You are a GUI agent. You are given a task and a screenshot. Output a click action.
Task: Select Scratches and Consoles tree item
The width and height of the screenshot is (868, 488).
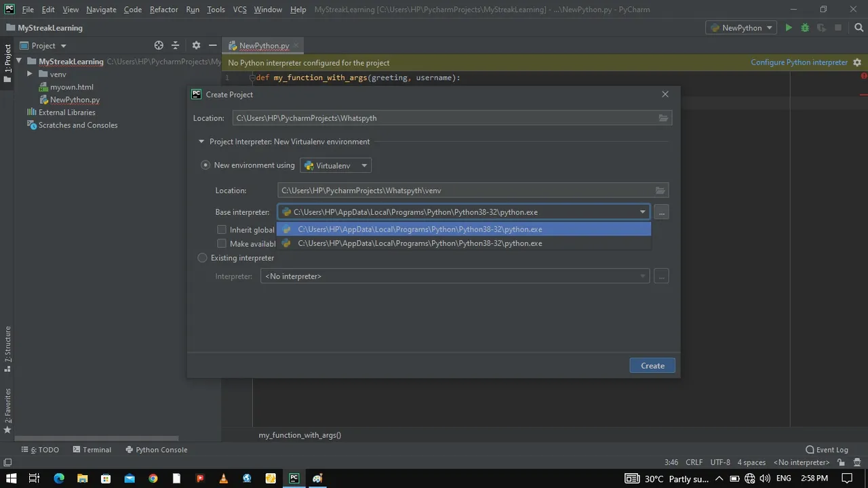pyautogui.click(x=73, y=125)
